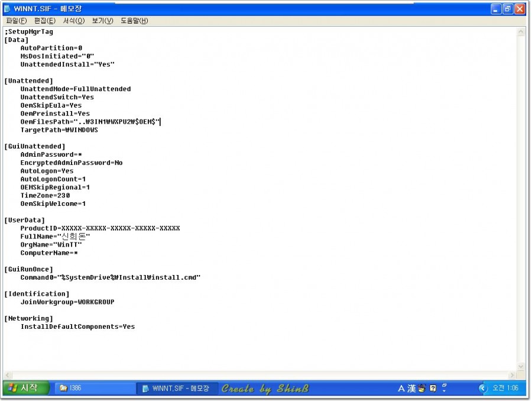This screenshot has width=532, height=401.
Task: Click the WINNT.SIF - 메모장 taskbar button
Action: tap(176, 388)
